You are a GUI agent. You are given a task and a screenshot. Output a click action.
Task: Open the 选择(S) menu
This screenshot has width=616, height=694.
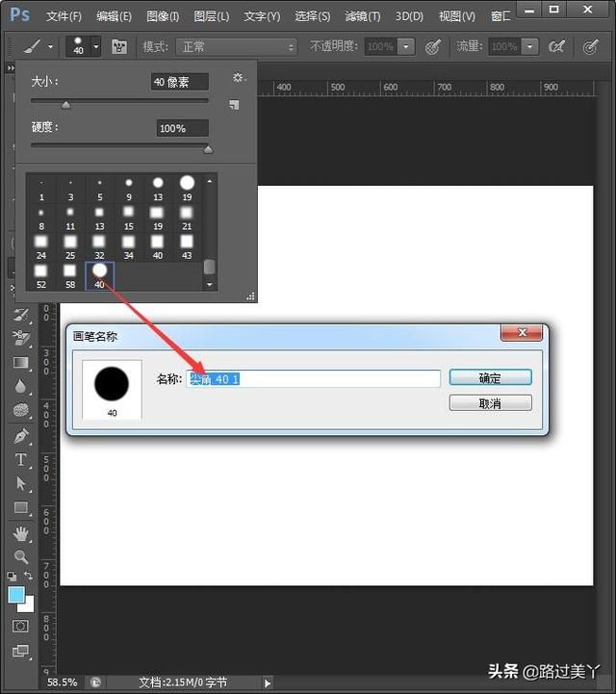pyautogui.click(x=312, y=16)
